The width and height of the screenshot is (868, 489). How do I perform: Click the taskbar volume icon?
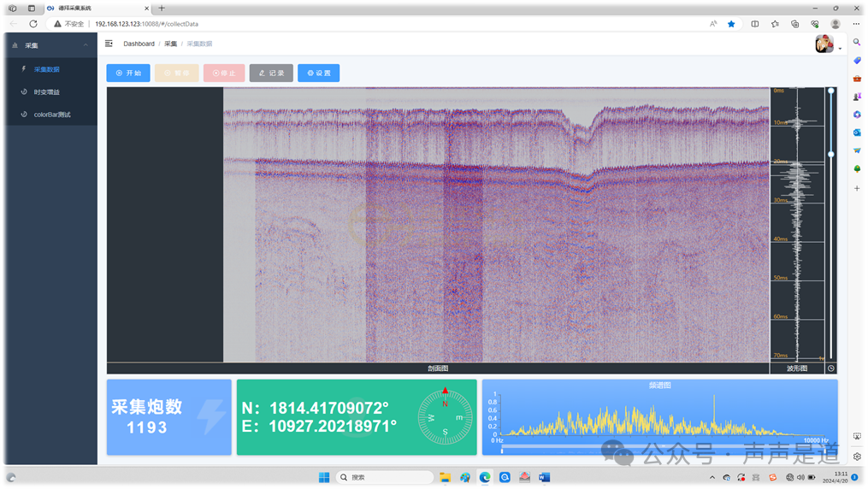[800, 477]
